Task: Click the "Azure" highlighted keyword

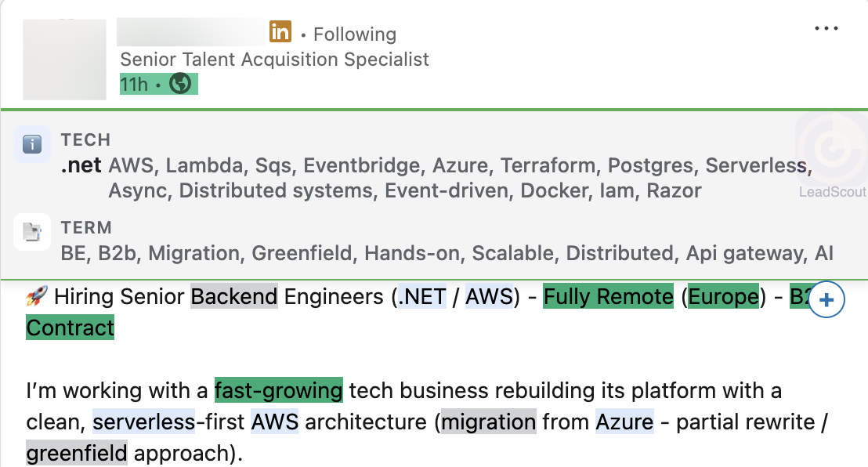Action: (624, 422)
